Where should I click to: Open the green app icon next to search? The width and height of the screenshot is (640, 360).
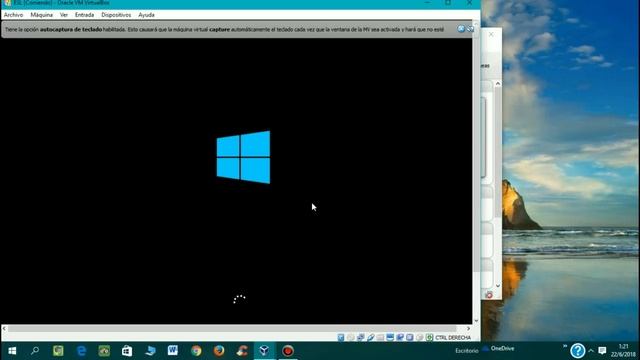click(x=58, y=351)
